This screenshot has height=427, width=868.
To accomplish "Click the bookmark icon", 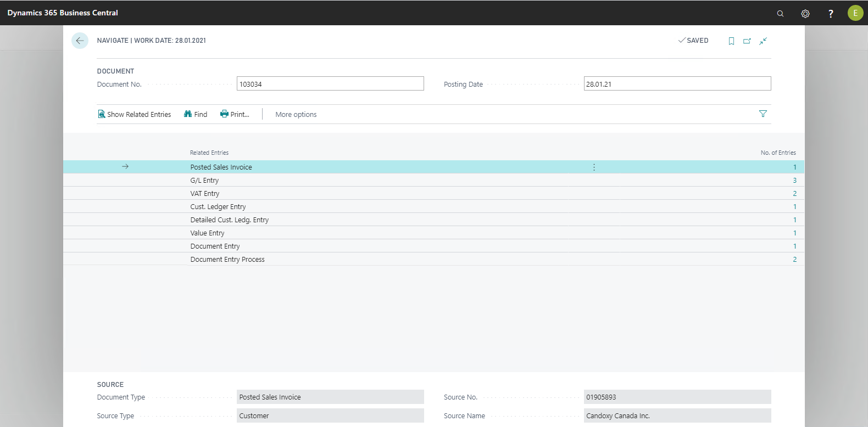I will click(x=731, y=41).
